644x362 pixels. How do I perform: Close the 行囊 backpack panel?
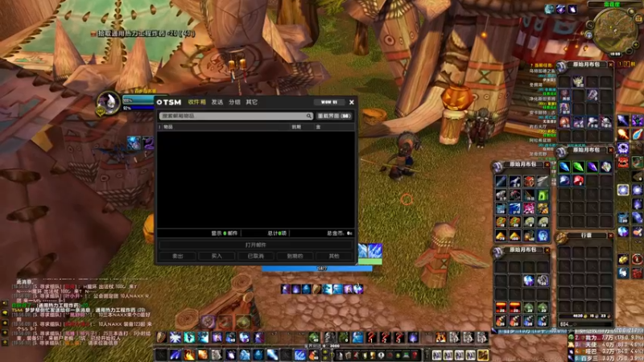(610, 236)
